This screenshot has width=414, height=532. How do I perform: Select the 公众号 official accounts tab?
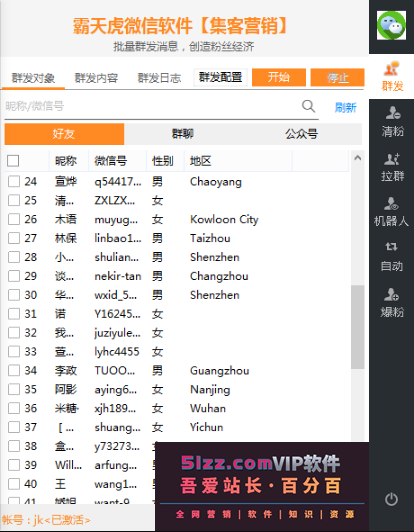coord(302,134)
